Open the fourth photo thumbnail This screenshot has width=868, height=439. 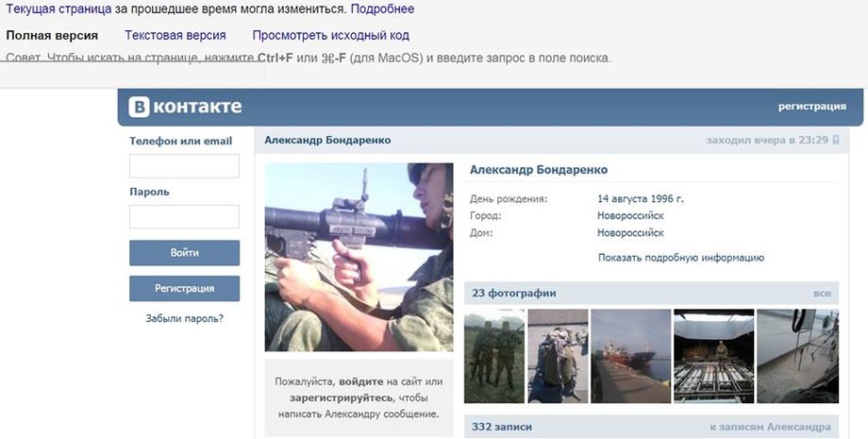[x=713, y=356]
